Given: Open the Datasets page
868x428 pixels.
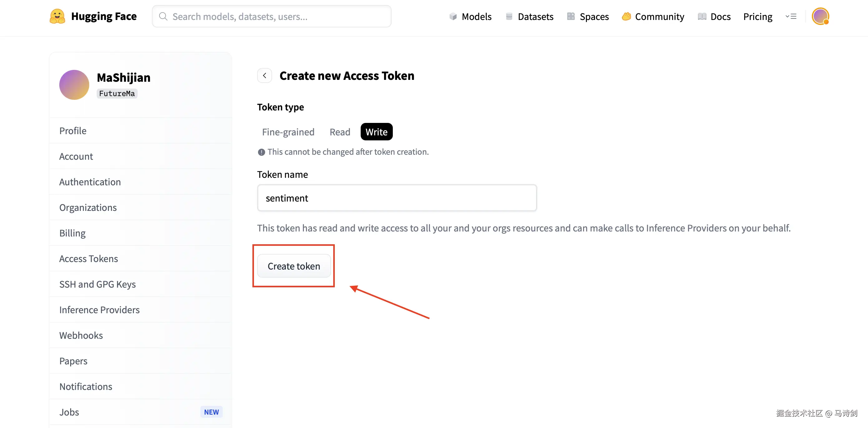Looking at the screenshot, I should [529, 17].
